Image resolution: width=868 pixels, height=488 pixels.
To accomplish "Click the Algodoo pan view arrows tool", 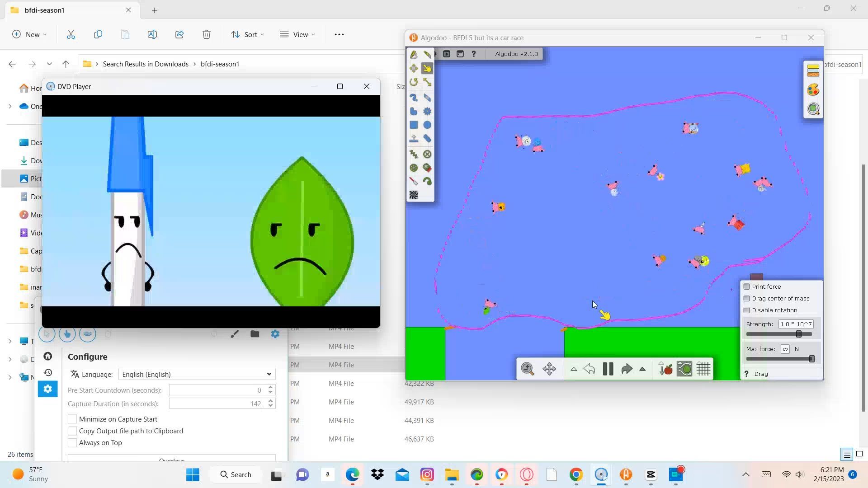I will 549,369.
